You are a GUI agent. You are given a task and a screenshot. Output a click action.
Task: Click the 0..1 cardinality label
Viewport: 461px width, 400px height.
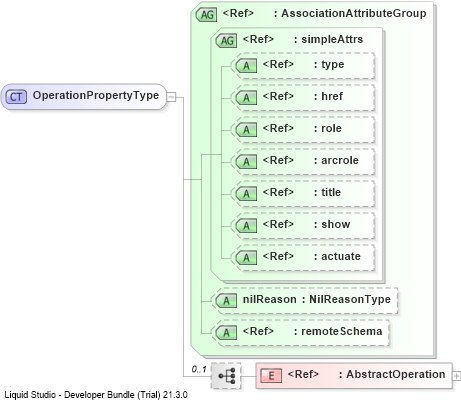tap(199, 369)
